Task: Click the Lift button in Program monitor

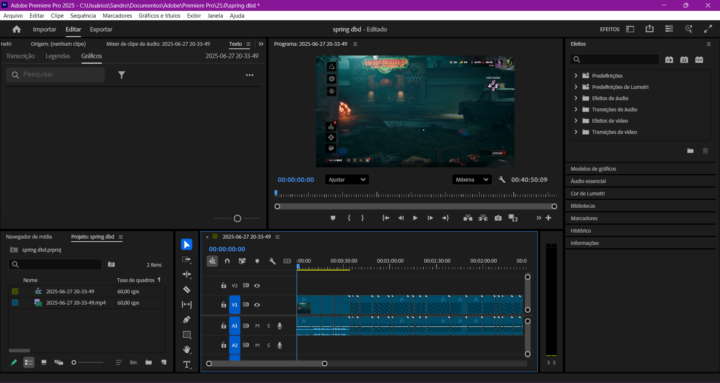Action: pos(467,218)
